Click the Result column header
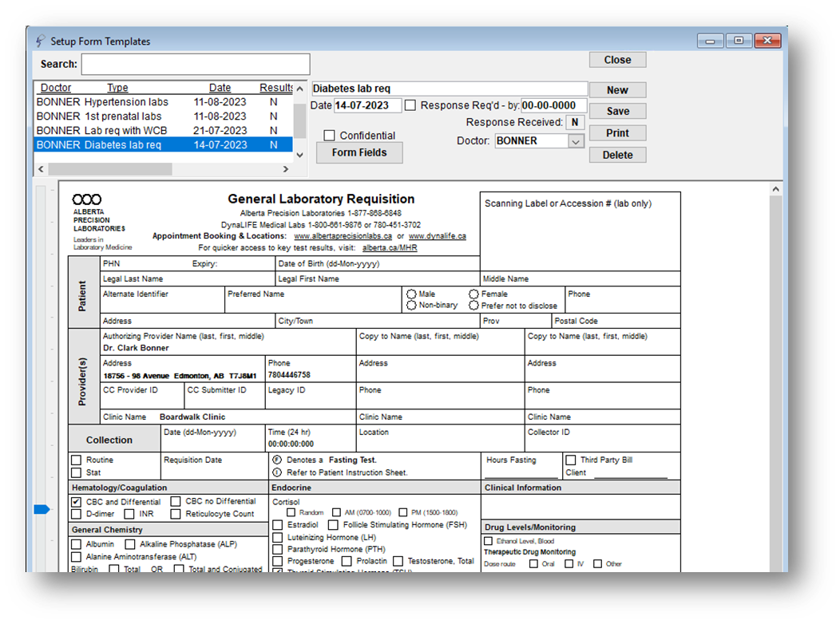 [276, 88]
